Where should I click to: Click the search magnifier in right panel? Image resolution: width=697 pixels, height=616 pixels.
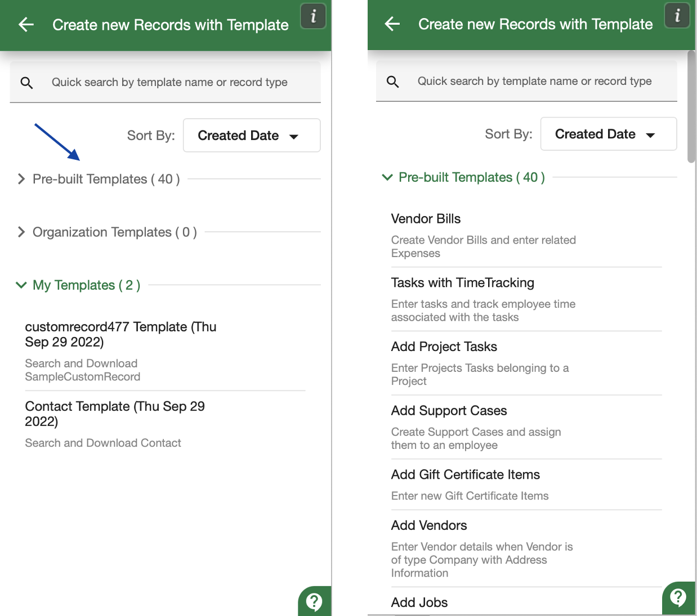click(x=393, y=82)
